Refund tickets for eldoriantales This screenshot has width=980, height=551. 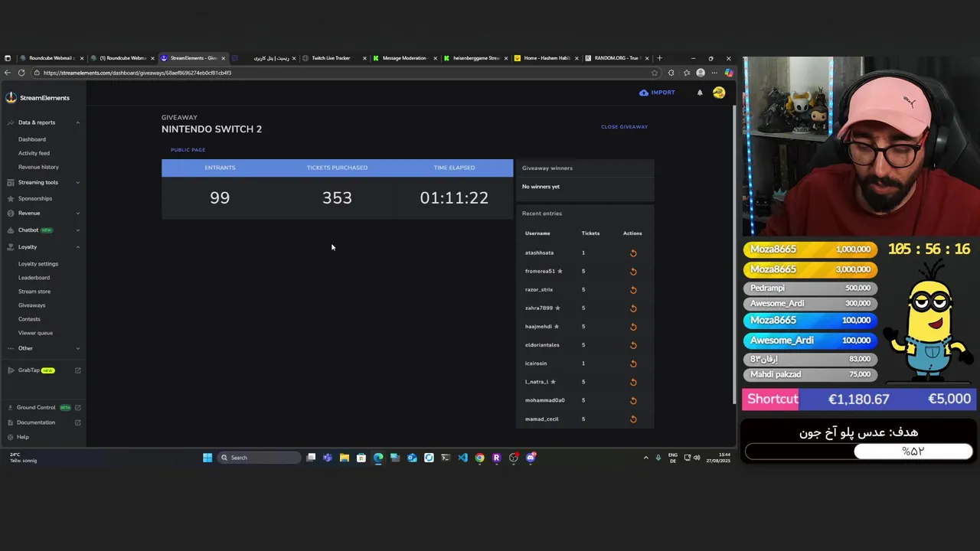click(x=633, y=345)
